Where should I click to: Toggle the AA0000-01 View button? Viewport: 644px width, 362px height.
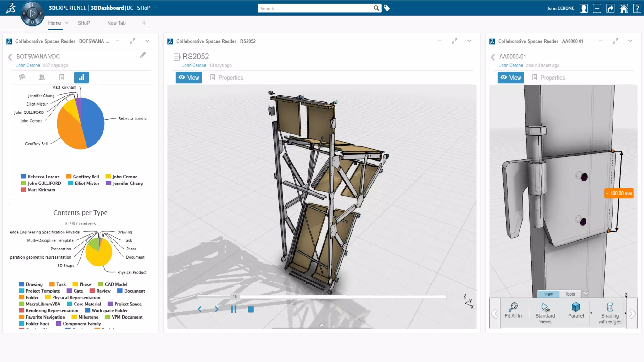(511, 77)
